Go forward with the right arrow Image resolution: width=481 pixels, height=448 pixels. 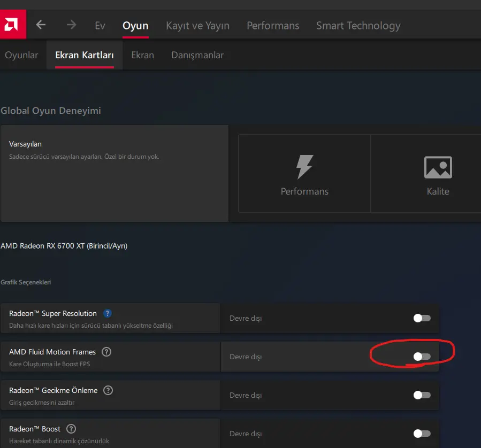71,25
